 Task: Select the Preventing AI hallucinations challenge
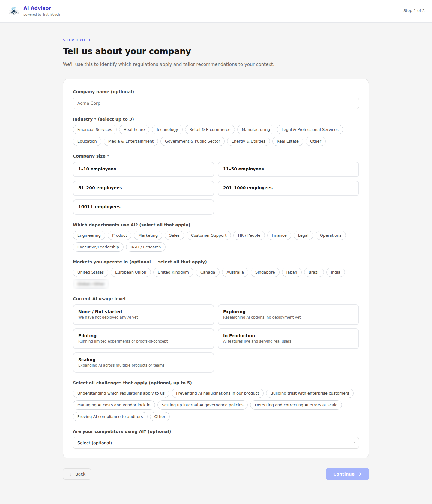(x=217, y=393)
